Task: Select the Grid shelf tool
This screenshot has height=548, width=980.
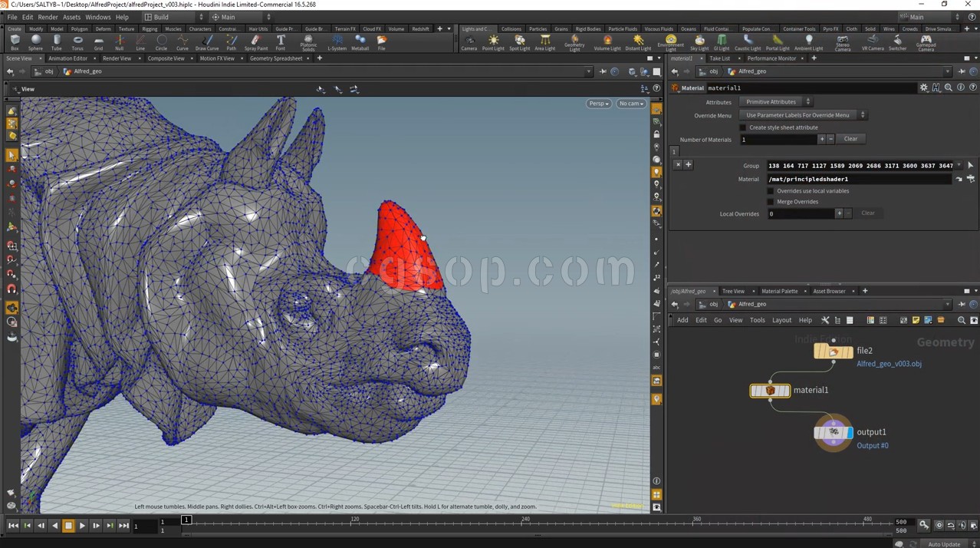Action: point(98,42)
